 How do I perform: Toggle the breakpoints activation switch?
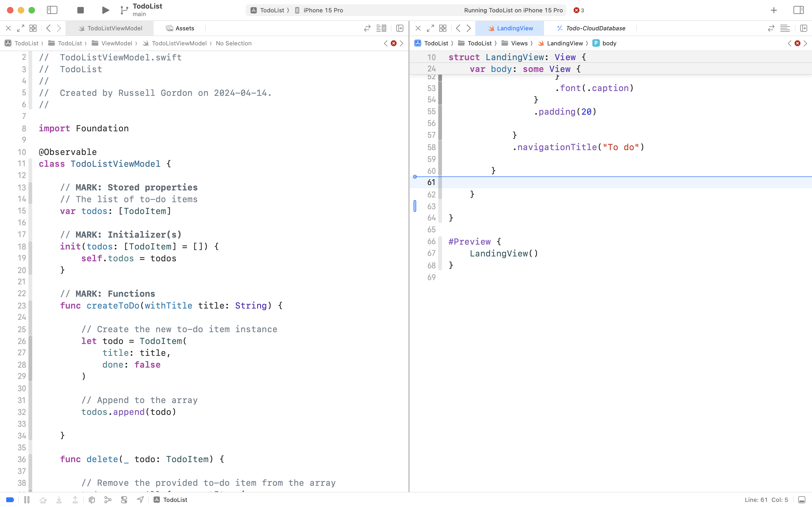click(x=10, y=500)
